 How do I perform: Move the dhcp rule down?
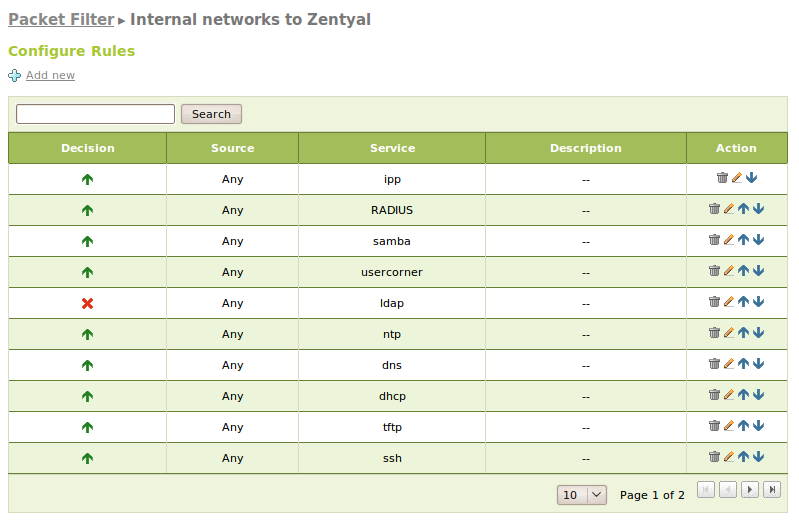point(759,395)
